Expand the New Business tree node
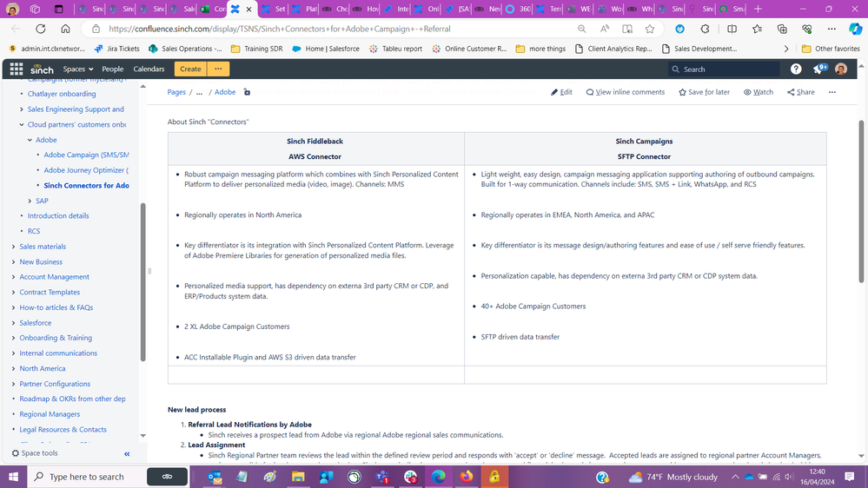 tap(13, 261)
